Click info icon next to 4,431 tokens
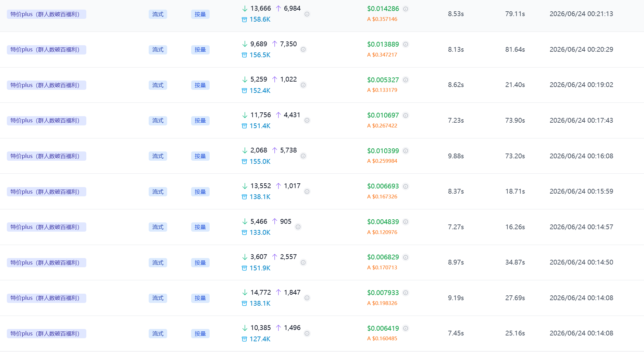This screenshot has width=644, height=355. click(307, 120)
